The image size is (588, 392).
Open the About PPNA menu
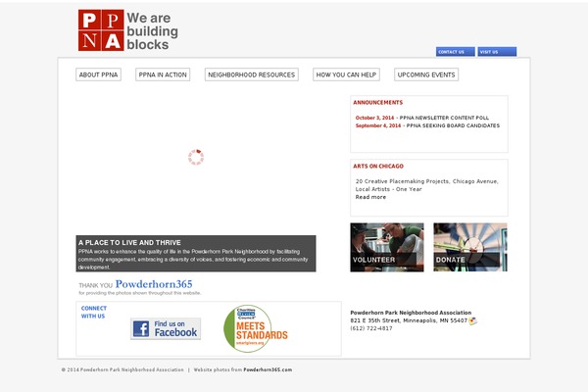pos(98,74)
